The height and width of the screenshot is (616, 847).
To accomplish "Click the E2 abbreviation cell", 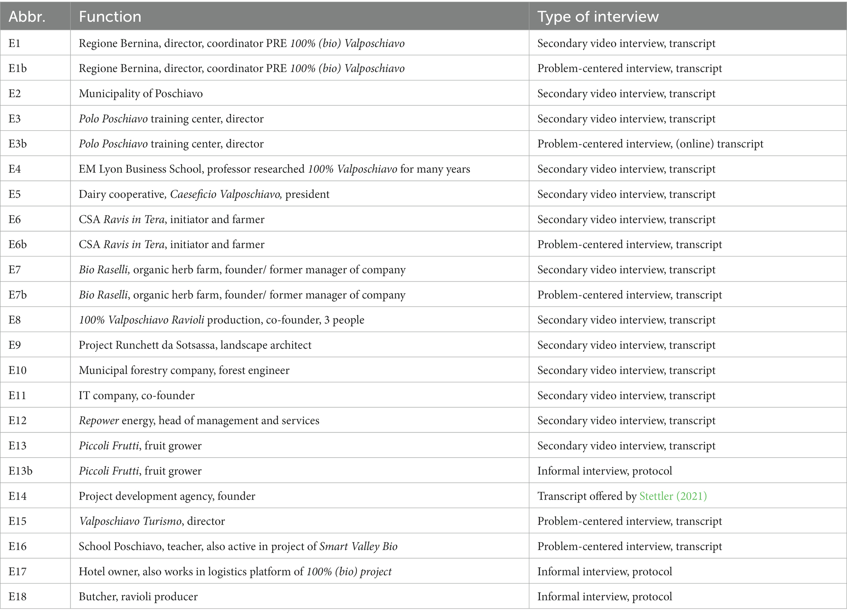I will click(35, 93).
